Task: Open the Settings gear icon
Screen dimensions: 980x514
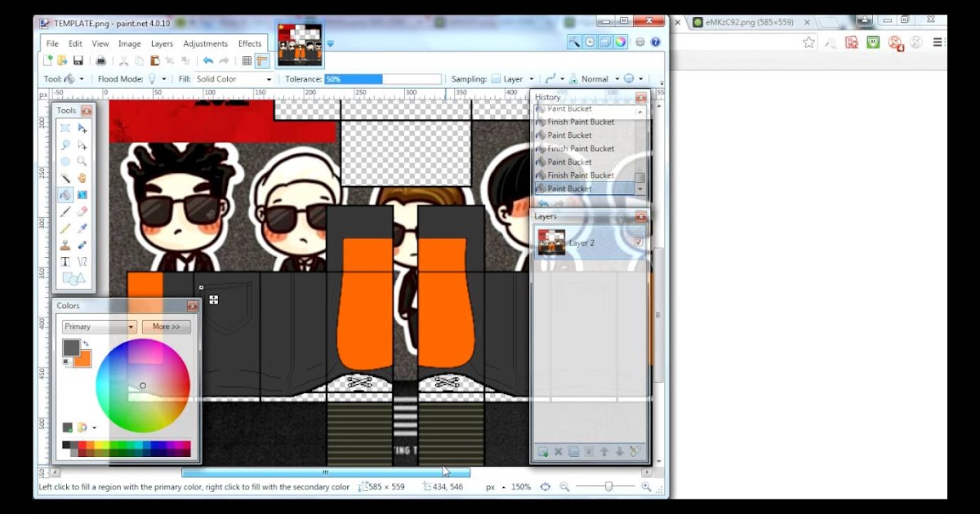Action: coord(640,42)
